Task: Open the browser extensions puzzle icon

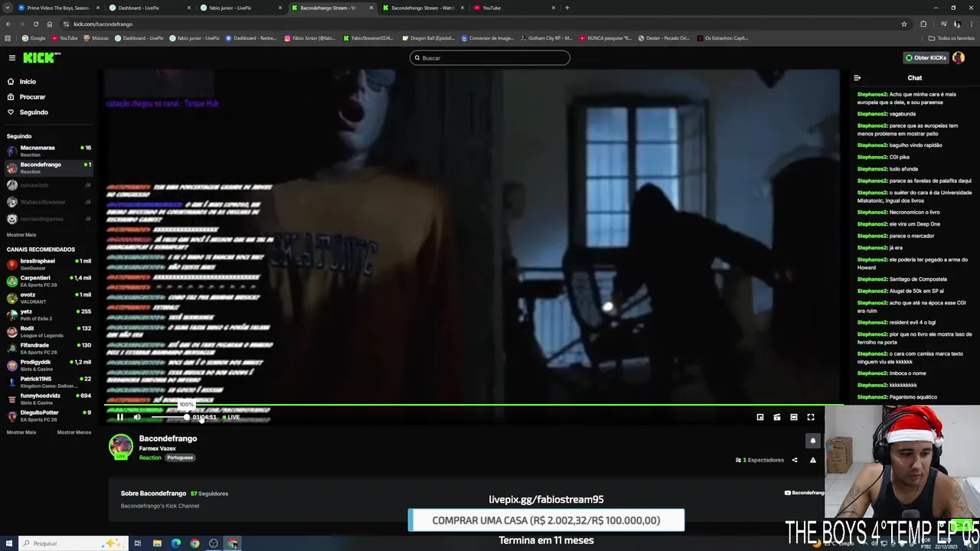Action: (x=923, y=24)
